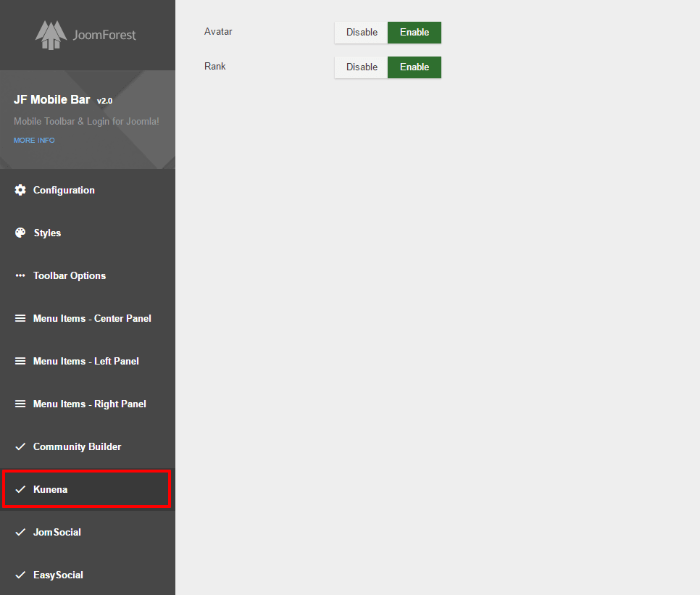Click the JoomForest tree logo icon
The height and width of the screenshot is (595, 700).
click(51, 35)
